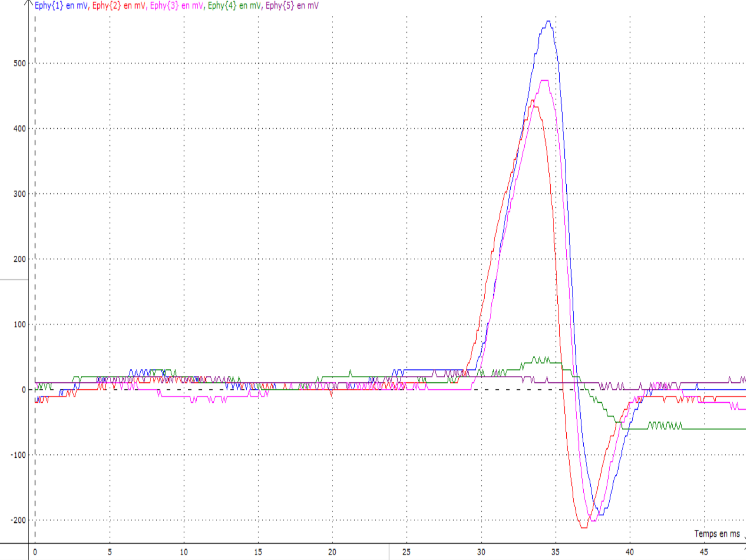This screenshot has width=746, height=560.
Task: Click the Temps en ms axis label
Action: click(x=717, y=534)
